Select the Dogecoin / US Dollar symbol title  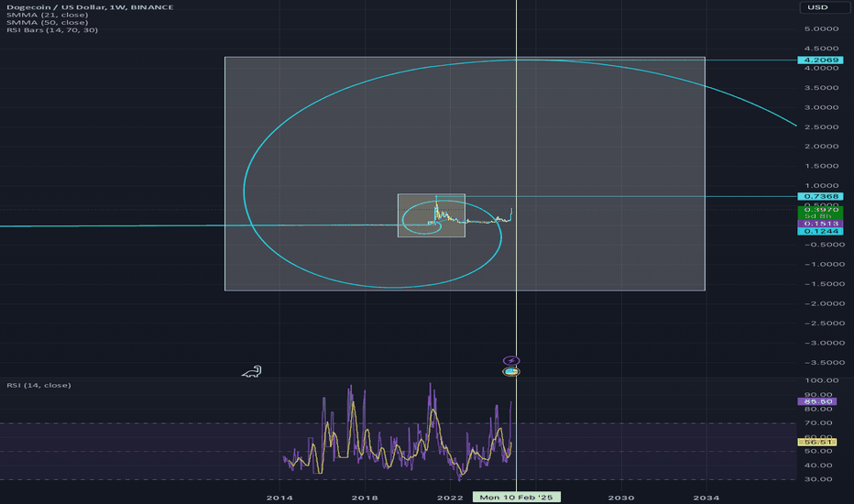90,7
